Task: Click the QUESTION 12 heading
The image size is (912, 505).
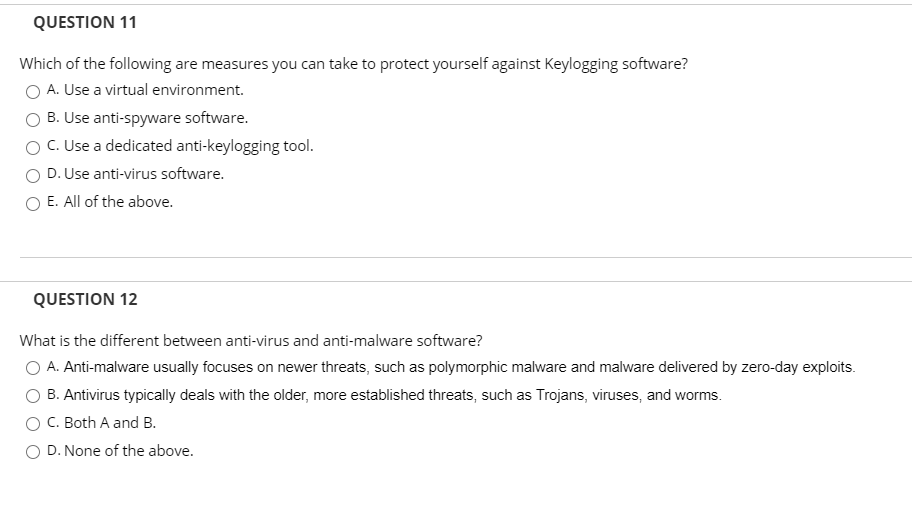Action: point(85,299)
